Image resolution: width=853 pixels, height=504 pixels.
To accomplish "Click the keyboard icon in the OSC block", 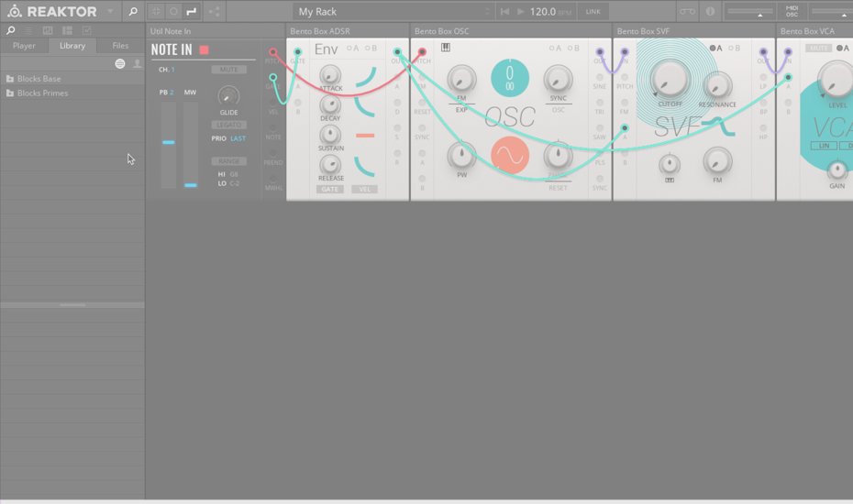I will click(x=446, y=48).
